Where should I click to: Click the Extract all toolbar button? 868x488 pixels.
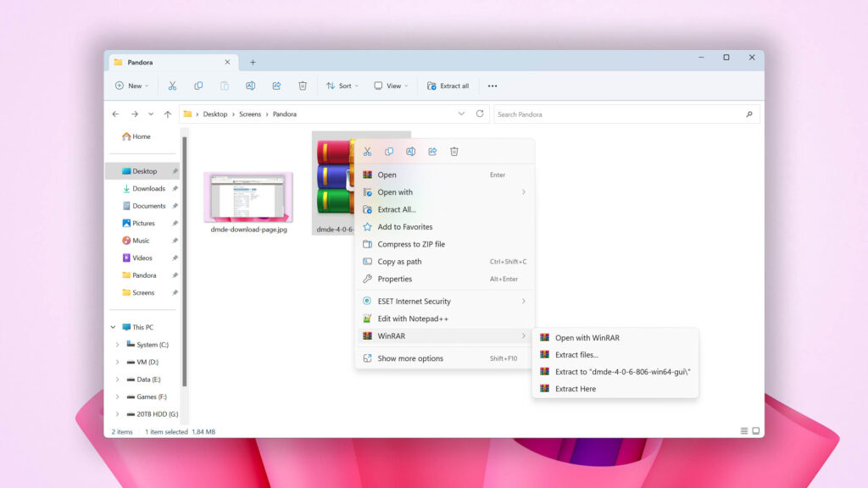point(448,86)
